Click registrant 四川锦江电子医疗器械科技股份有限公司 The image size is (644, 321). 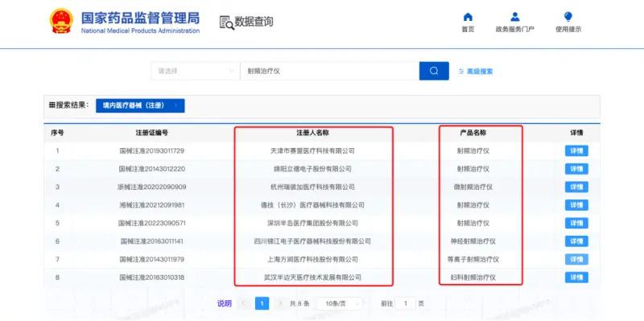tap(312, 241)
